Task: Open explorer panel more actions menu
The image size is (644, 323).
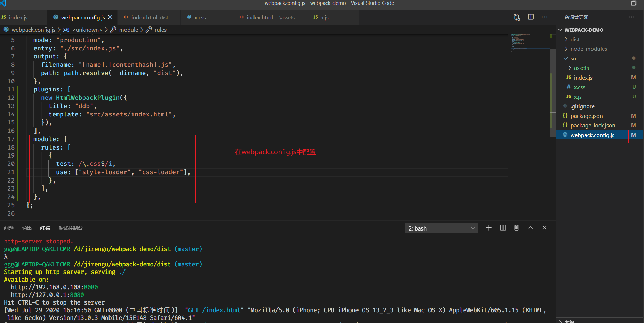Action: [631, 17]
